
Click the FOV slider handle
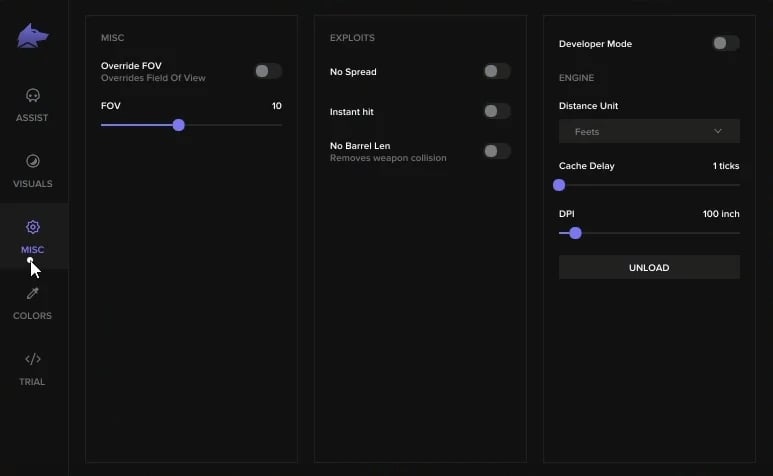(179, 125)
